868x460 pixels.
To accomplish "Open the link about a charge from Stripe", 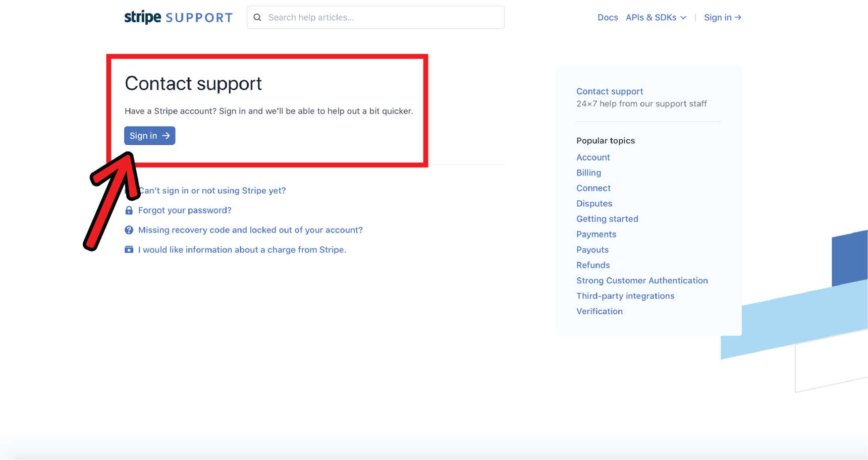I will (242, 249).
